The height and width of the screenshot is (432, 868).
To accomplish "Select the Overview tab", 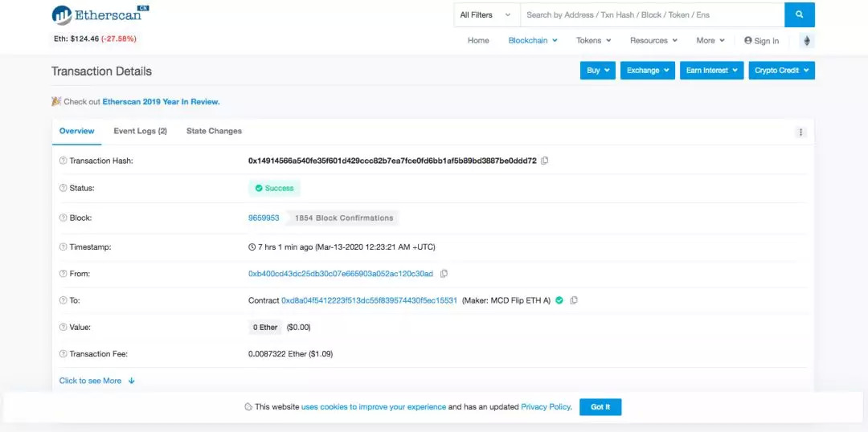I will (77, 131).
